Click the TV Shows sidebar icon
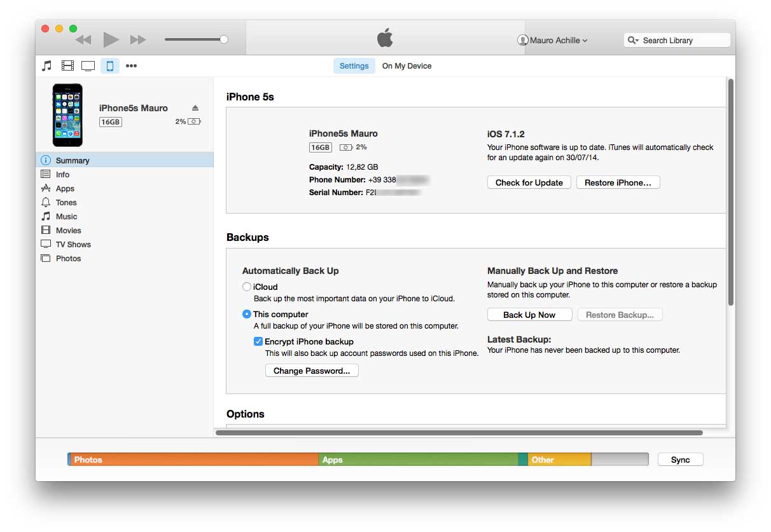Image resolution: width=771 pixels, height=532 pixels. (x=46, y=244)
